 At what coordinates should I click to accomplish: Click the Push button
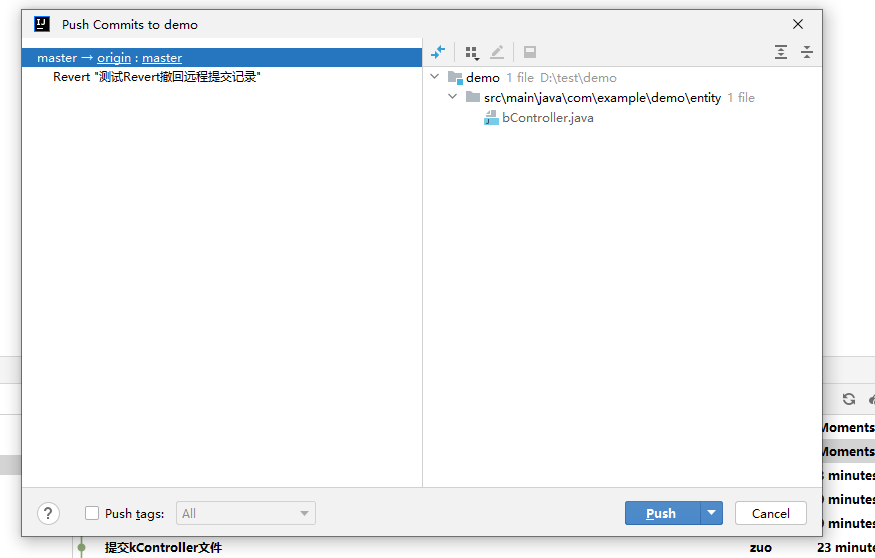661,513
